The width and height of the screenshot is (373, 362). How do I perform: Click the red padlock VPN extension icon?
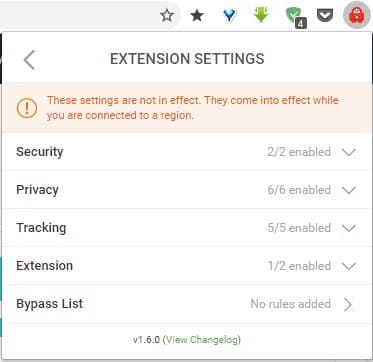[357, 16]
